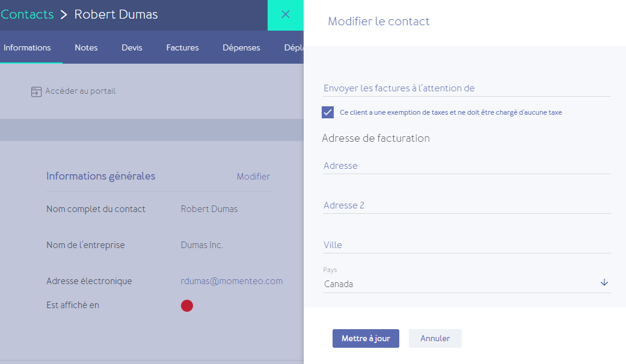Screen dimensions: 626x364
Task: Switch to the Notes tab
Action: click(86, 47)
